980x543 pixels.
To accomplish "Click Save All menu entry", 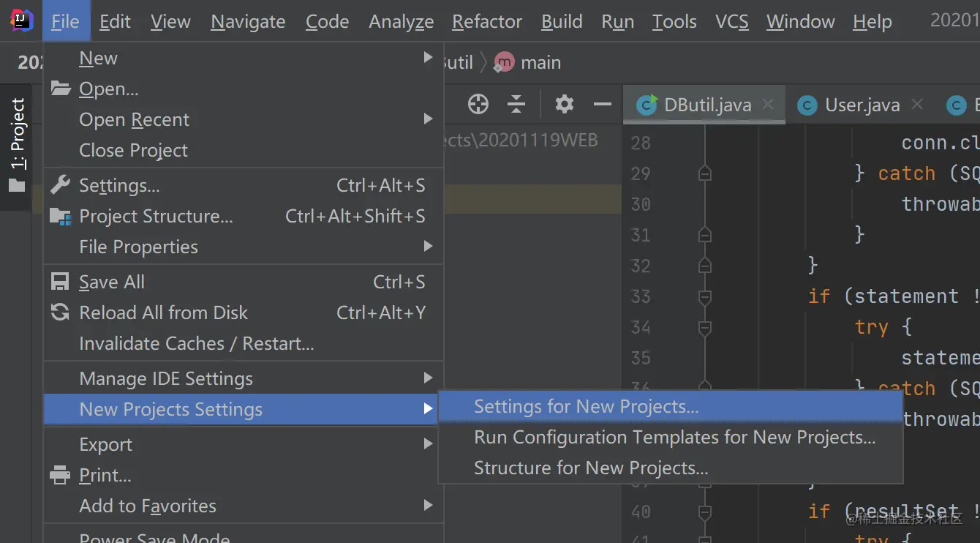I will click(x=111, y=282).
